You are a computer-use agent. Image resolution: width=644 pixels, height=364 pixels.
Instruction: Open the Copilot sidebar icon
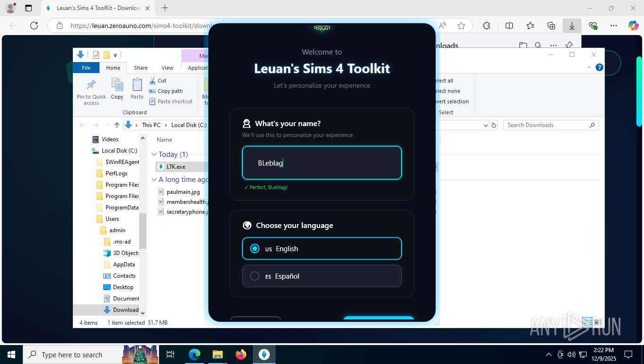[633, 26]
